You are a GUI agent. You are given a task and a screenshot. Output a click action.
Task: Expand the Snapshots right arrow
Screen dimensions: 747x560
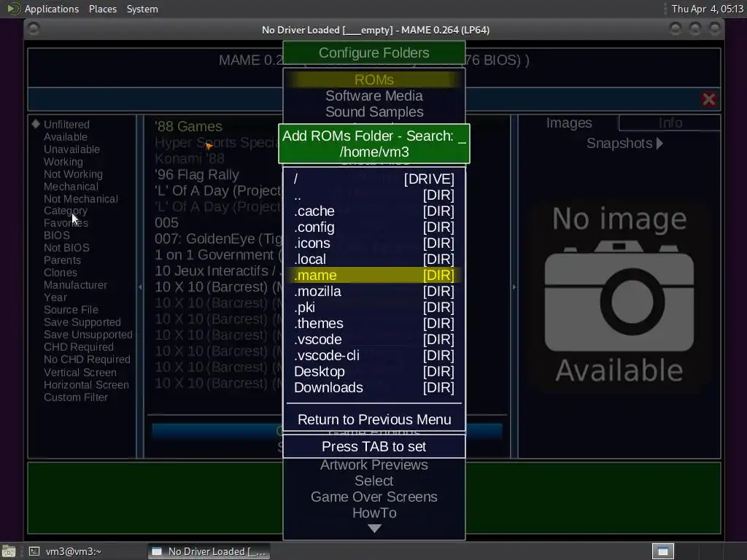coord(659,144)
